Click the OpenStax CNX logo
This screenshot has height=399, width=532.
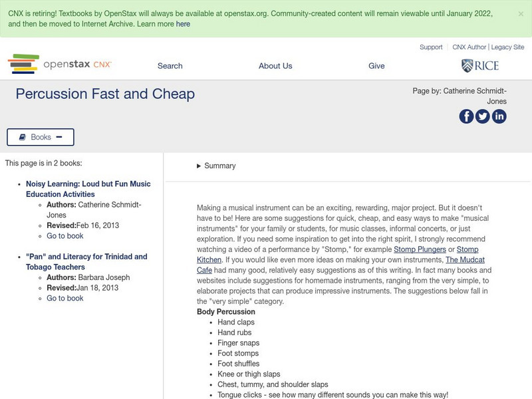pyautogui.click(x=60, y=65)
